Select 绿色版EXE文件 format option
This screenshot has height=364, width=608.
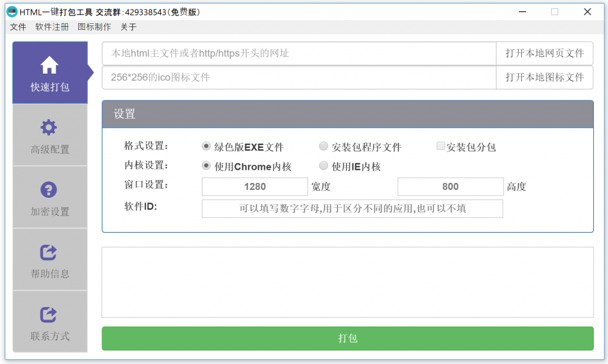206,145
